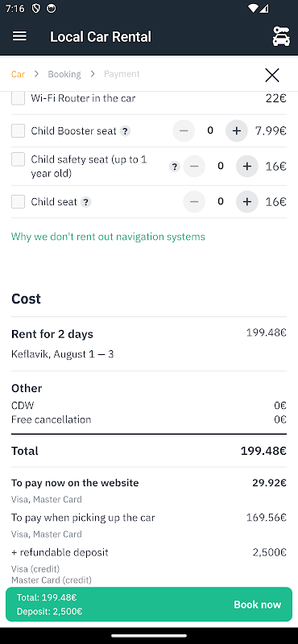
Task: Tick the Wi-Fi Router in the car checkbox
Action: point(18,98)
